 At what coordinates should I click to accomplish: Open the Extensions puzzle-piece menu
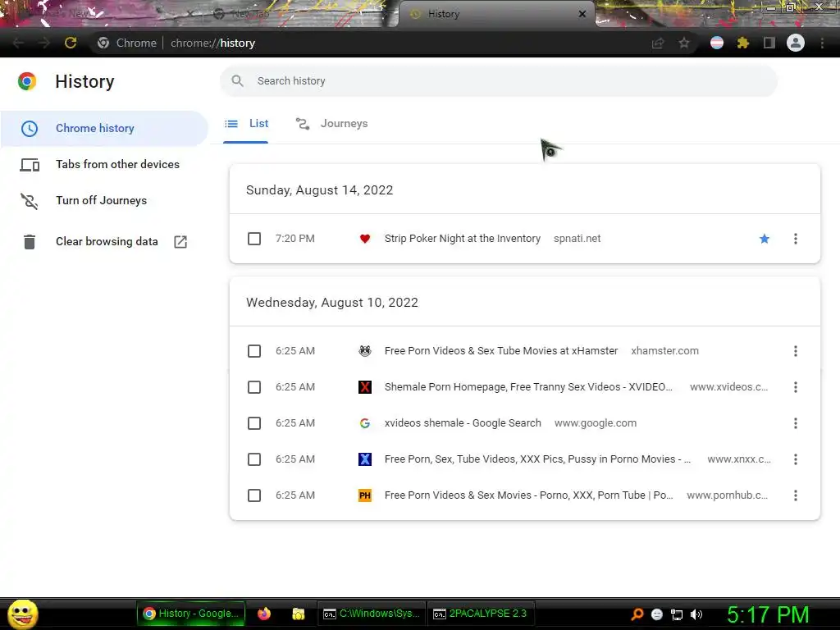pos(743,43)
